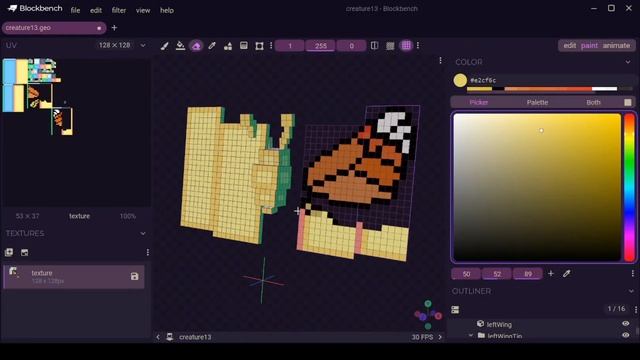This screenshot has height=360, width=640.
Task: Switch to paint mode
Action: [x=589, y=45]
